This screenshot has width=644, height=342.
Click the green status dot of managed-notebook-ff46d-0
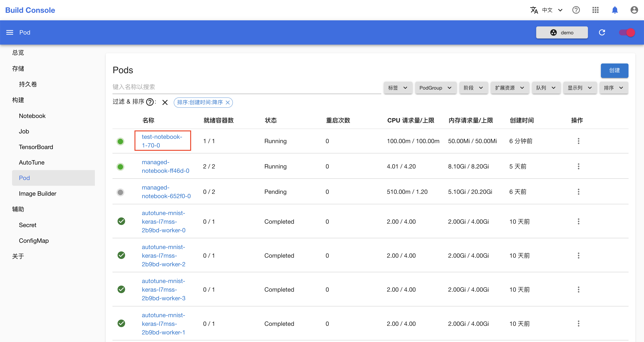pos(121,167)
